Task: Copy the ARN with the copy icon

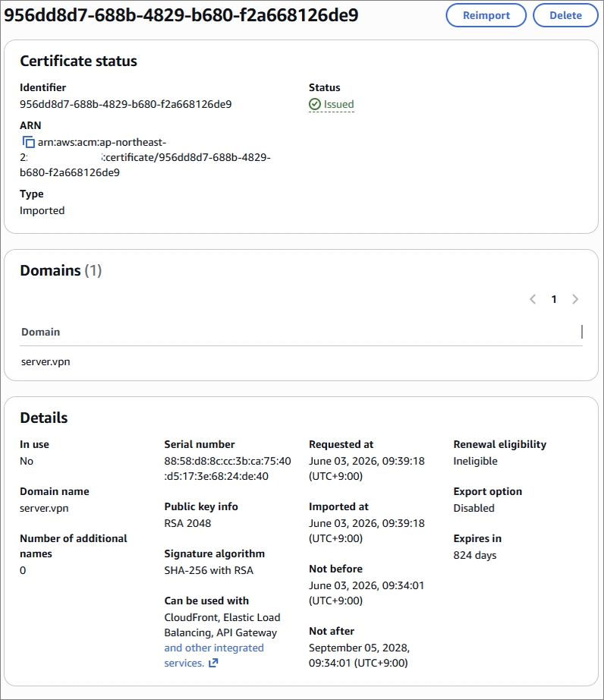Action: pos(29,142)
